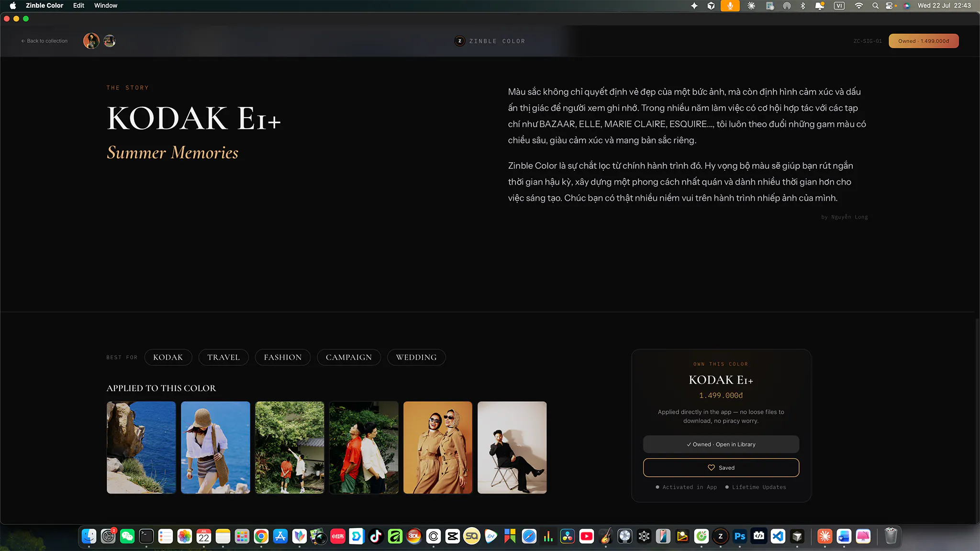Open the two men in red and white photo
The height and width of the screenshot is (551, 980).
pos(364,447)
